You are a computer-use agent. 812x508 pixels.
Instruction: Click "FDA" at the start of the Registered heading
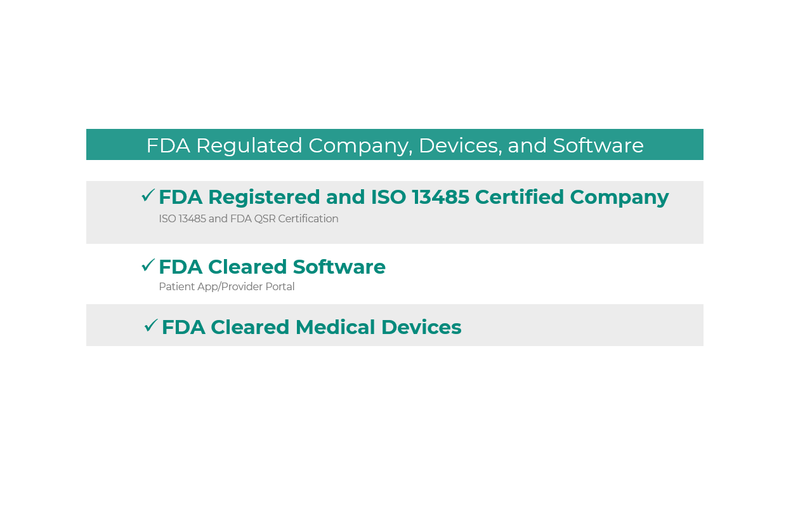tap(180, 197)
